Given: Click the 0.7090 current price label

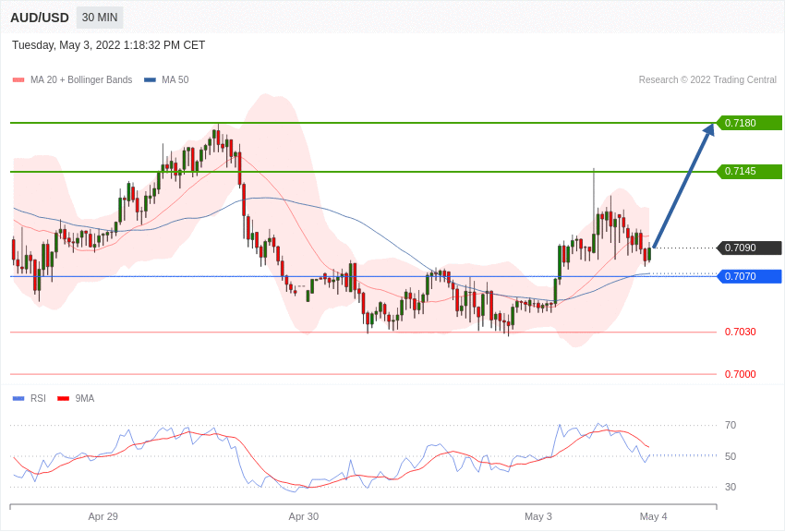Looking at the screenshot, I should pyautogui.click(x=750, y=248).
